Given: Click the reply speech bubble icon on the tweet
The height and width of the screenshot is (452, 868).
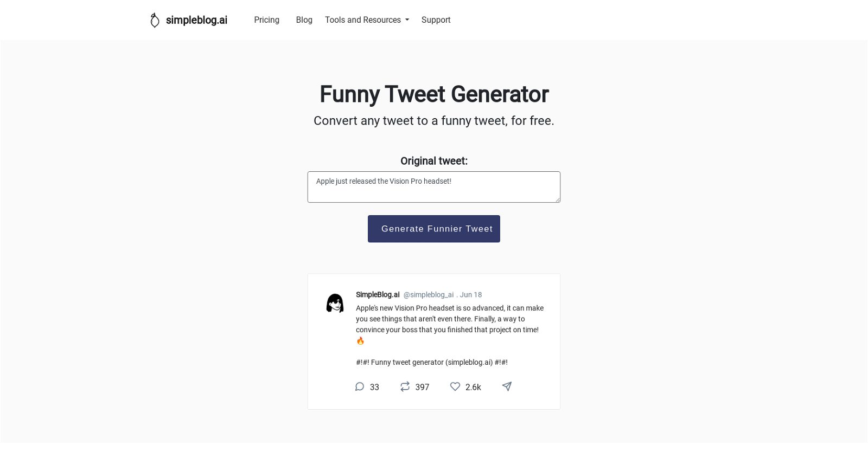Looking at the screenshot, I should coord(359,386).
